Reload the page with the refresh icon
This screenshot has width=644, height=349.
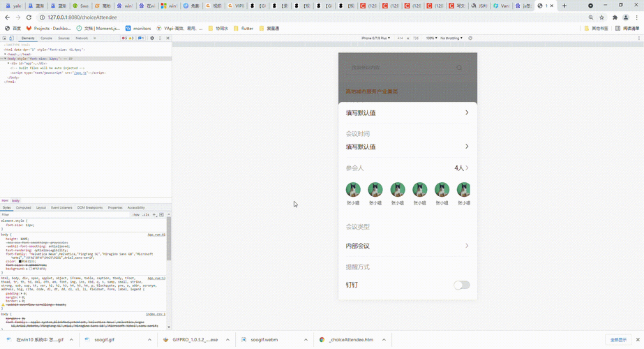click(29, 17)
